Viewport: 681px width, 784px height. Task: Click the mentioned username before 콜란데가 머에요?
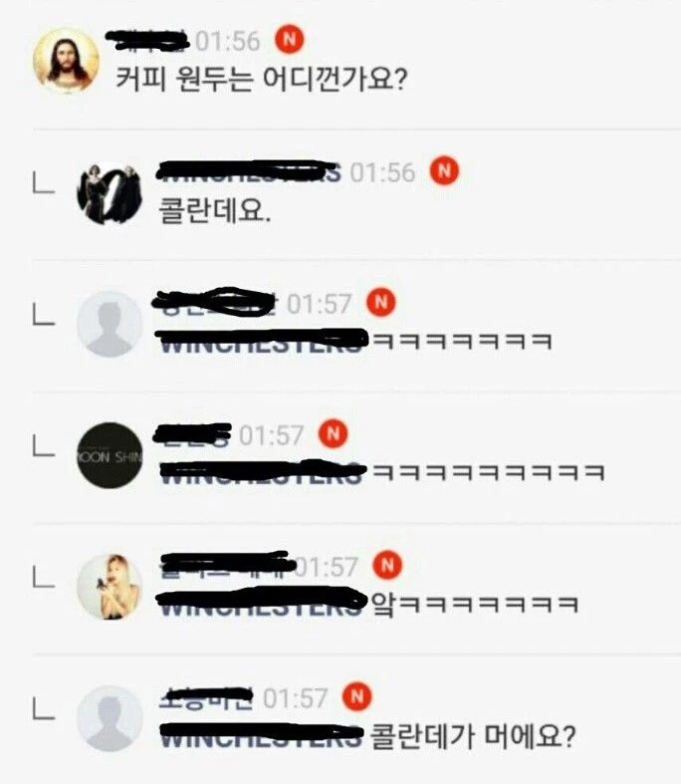[x=260, y=735]
